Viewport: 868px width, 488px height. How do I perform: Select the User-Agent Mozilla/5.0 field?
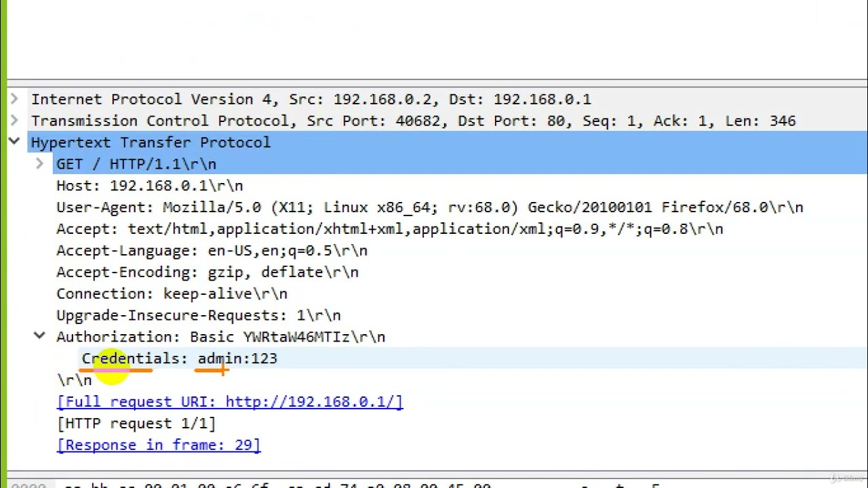[x=430, y=207]
